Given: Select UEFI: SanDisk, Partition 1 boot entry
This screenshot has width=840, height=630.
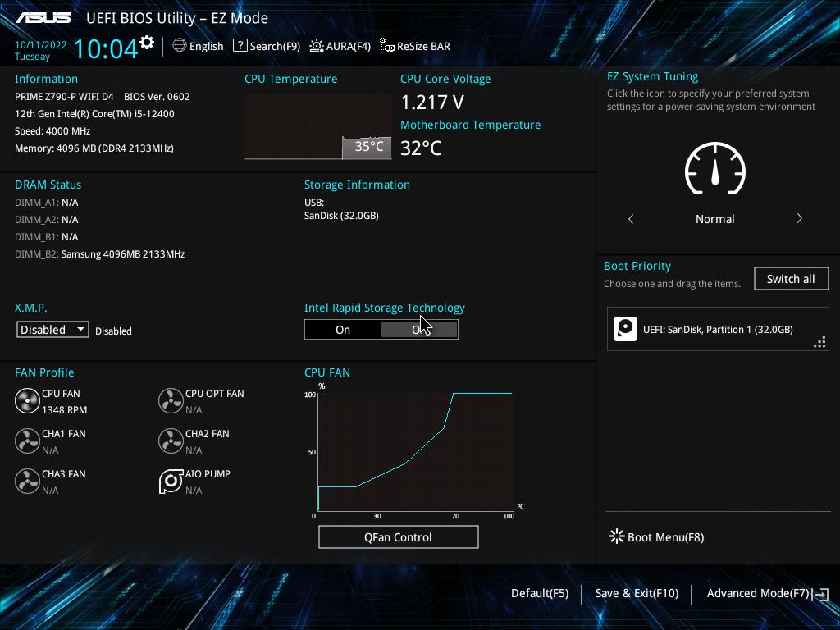Looking at the screenshot, I should [718, 329].
